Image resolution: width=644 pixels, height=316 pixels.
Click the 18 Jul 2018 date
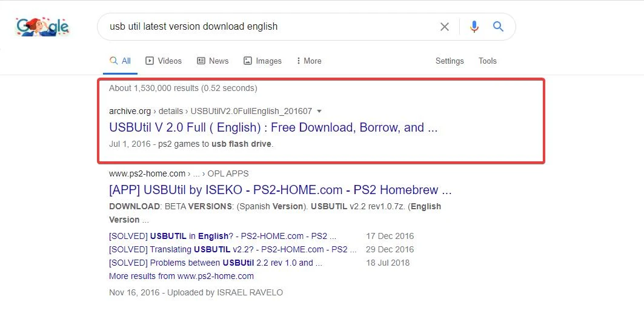[388, 263]
